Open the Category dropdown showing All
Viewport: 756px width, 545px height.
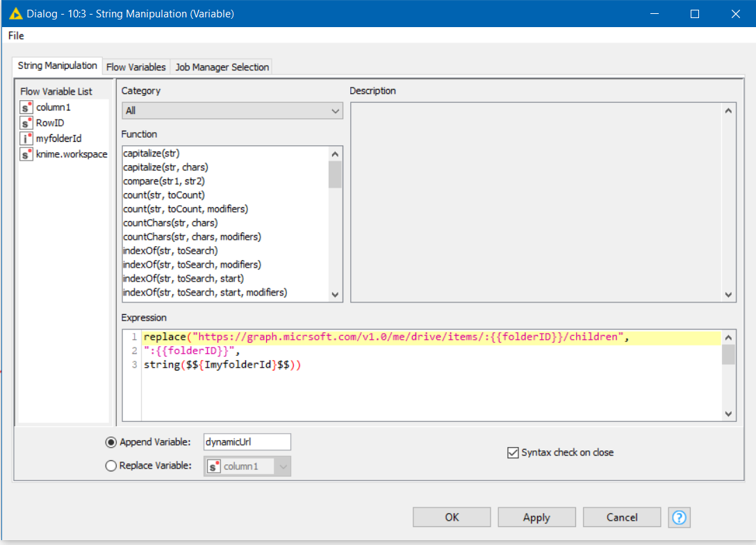click(x=232, y=111)
